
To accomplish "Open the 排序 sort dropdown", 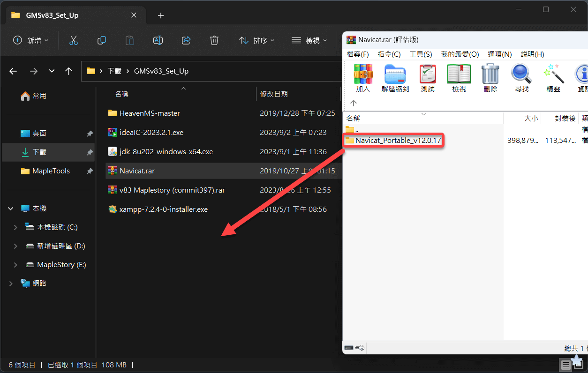I will (256, 41).
